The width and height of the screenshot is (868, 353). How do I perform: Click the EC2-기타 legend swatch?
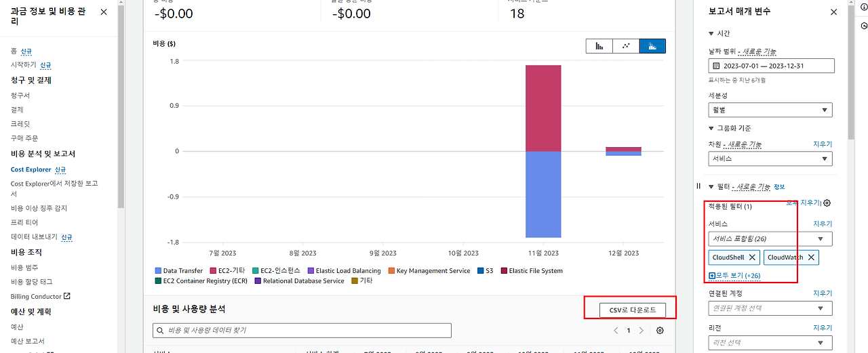(x=214, y=270)
